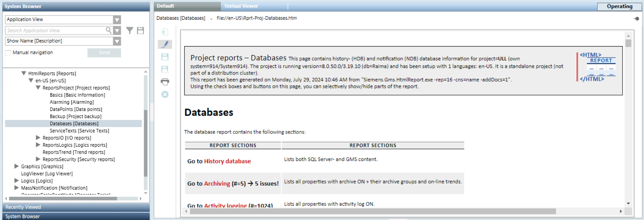Click the magnifier search icon

tap(109, 30)
